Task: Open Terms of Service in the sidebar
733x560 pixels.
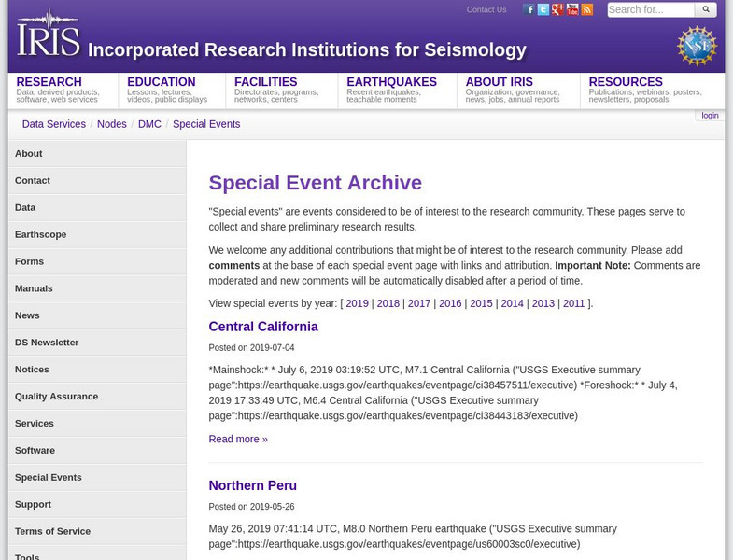Action: pos(97,531)
